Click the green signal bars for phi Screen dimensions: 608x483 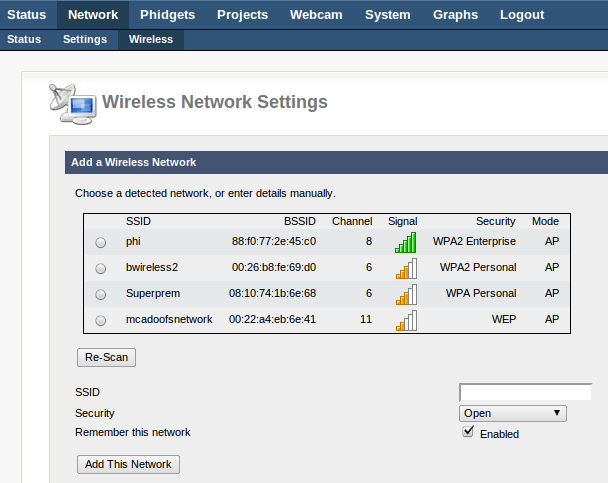tap(406, 242)
